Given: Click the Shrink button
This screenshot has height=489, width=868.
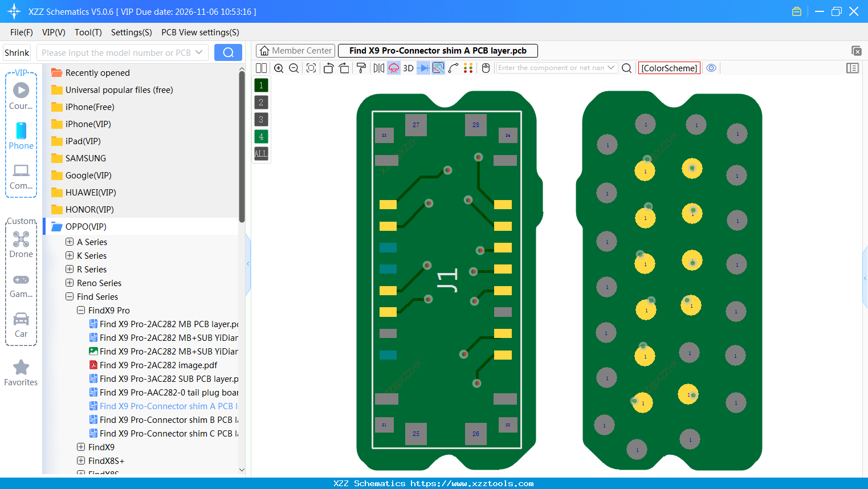Looking at the screenshot, I should 17,52.
